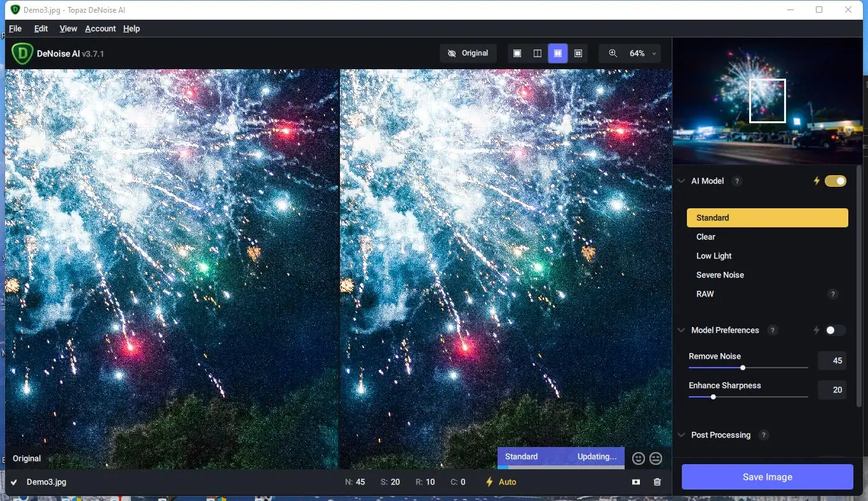This screenshot has width=868, height=501.
Task: Click the navigator preview thumbnail
Action: [768, 102]
